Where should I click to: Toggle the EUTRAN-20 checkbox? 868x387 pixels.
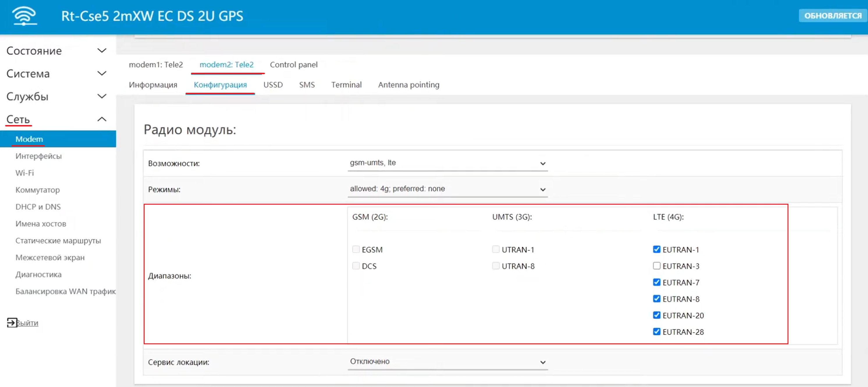(x=656, y=315)
